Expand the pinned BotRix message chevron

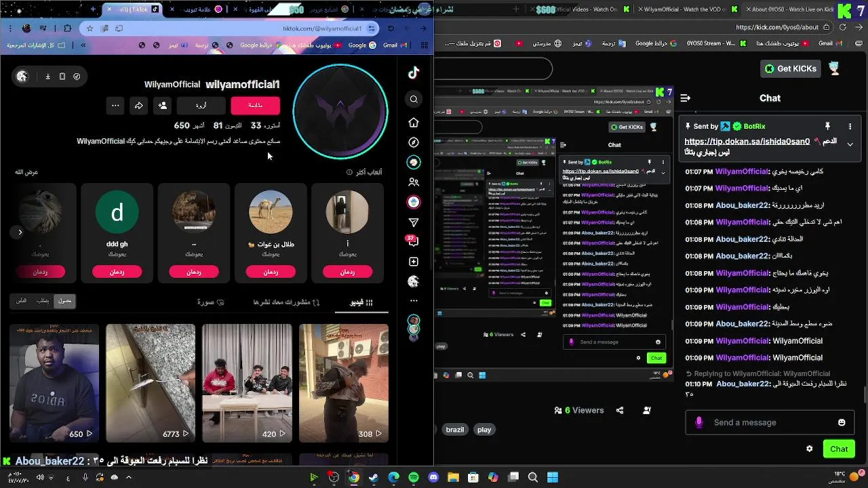pos(850,144)
